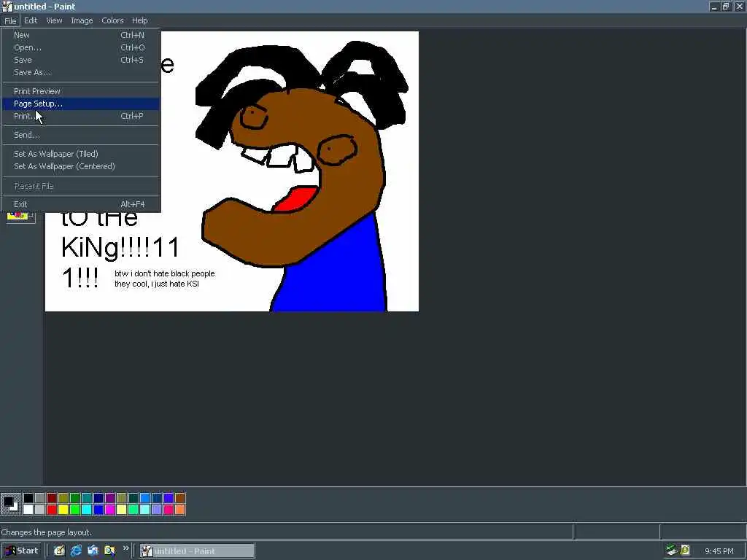Open the Edit menu
This screenshot has width=747, height=560.
[x=31, y=20]
